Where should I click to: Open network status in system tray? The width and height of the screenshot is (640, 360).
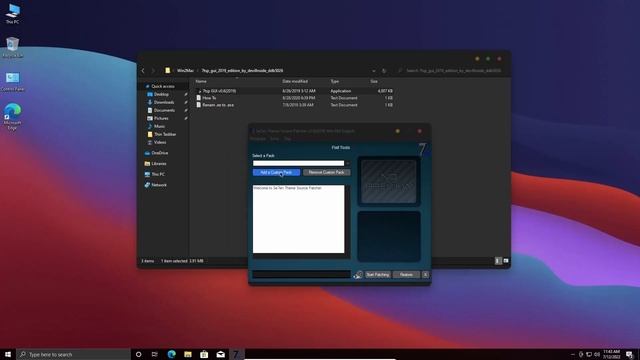tap(589, 354)
